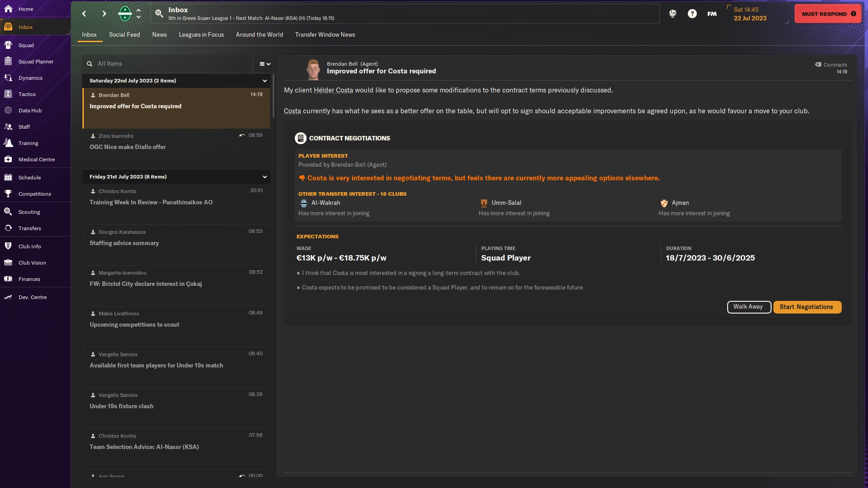868x488 pixels.
Task: Open the help question mark icon
Action: 692,14
